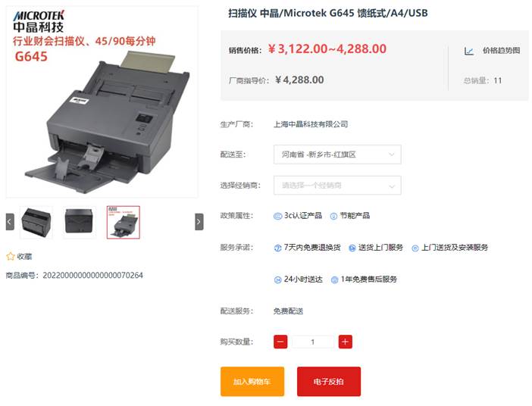Open the 价格趋势图 link
This screenshot has height=406, width=532.
[x=501, y=51]
